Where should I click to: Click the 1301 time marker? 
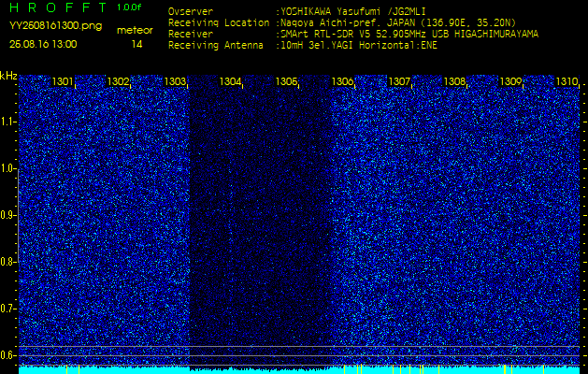pyautogui.click(x=63, y=81)
